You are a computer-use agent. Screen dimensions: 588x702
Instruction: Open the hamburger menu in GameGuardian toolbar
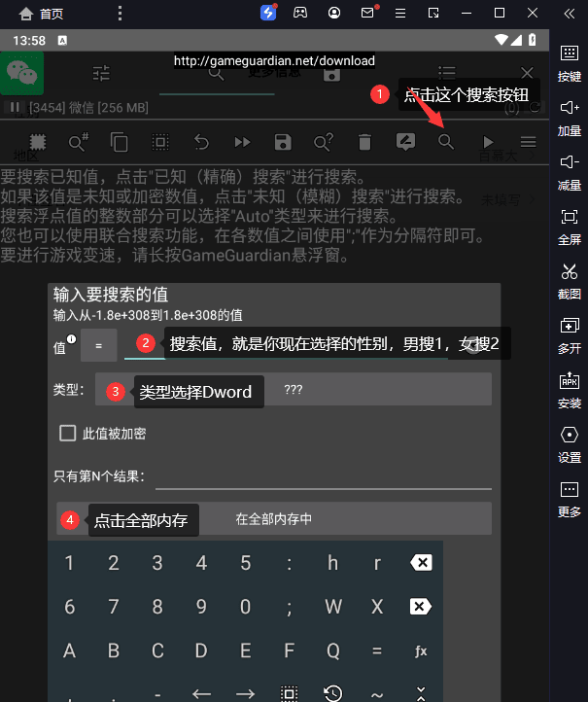tap(528, 142)
